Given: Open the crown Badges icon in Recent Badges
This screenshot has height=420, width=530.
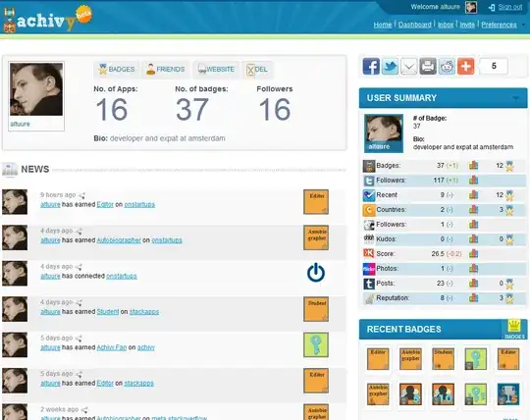Looking at the screenshot, I should [514, 329].
